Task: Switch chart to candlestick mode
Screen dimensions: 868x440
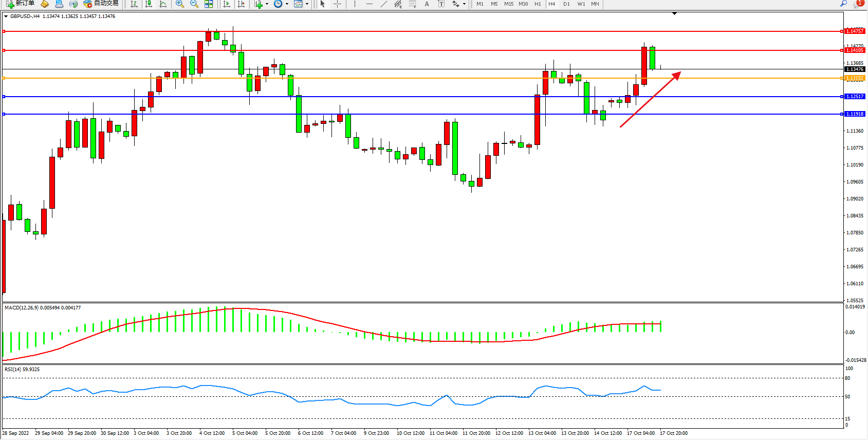Action: pos(149,4)
